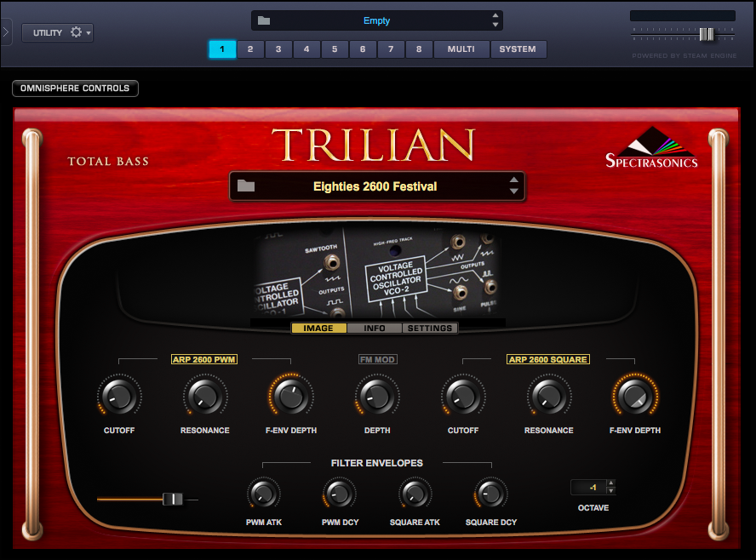Click the ARP 2600 Square Cutoff knob

[463, 396]
